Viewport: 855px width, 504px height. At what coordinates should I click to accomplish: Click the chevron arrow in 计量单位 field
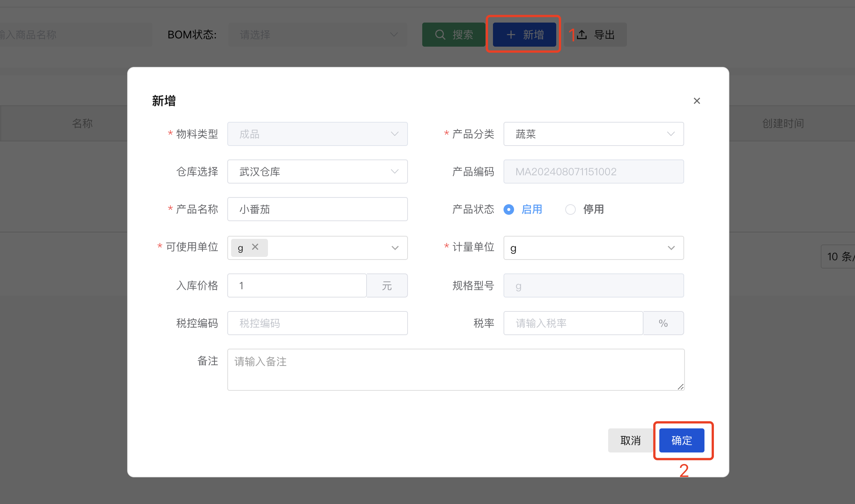click(x=671, y=248)
